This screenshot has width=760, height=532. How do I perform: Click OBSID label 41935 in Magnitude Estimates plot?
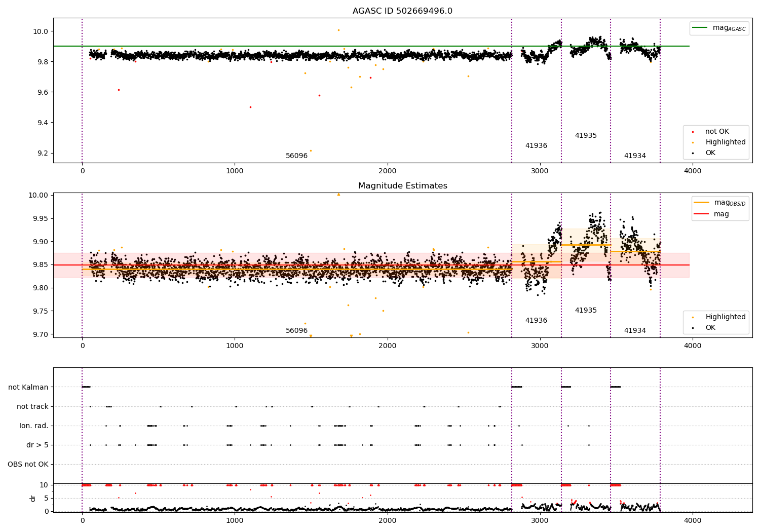[586, 311]
